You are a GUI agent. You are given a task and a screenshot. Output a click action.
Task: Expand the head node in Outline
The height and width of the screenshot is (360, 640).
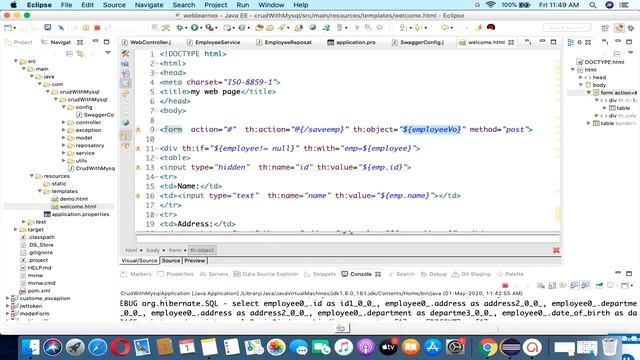pos(580,77)
